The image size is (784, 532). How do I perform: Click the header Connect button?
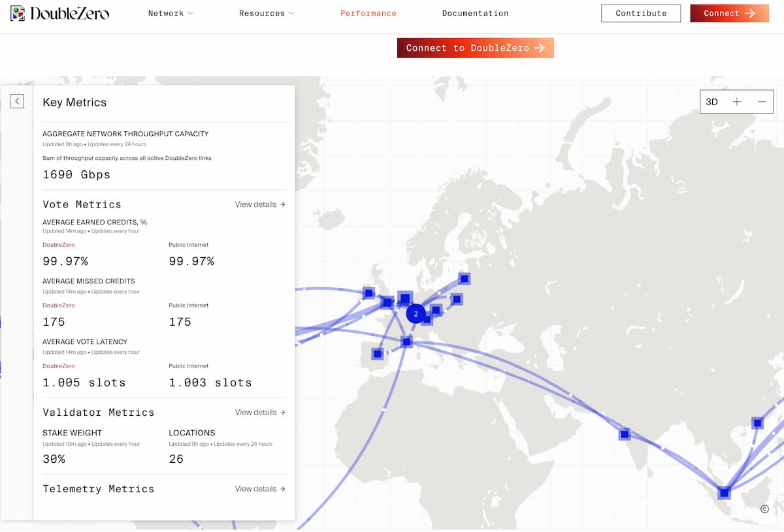tap(729, 13)
